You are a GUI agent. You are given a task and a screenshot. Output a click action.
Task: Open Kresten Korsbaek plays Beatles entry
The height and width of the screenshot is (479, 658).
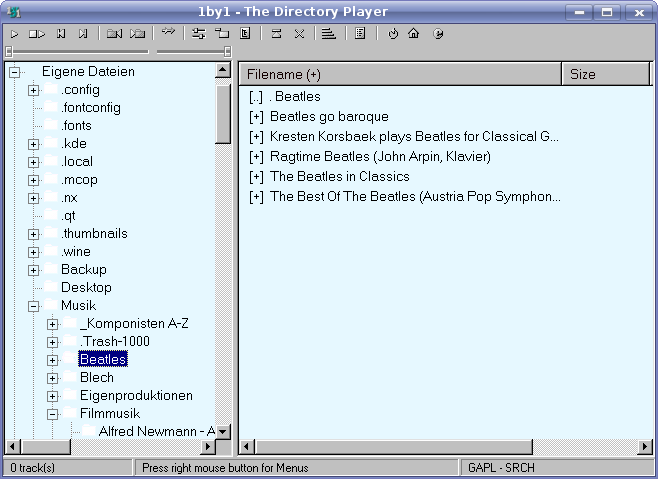click(x=404, y=137)
